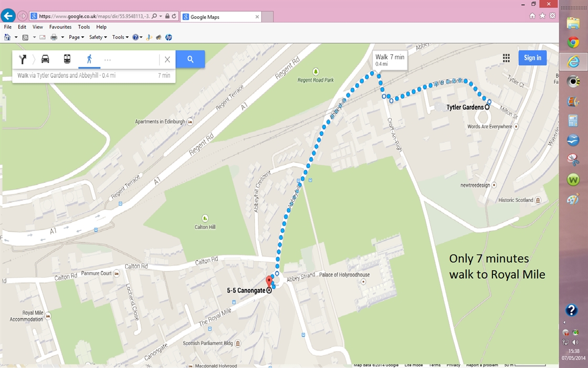
Task: Expand the Page dropdown in command bar
Action: click(x=76, y=37)
